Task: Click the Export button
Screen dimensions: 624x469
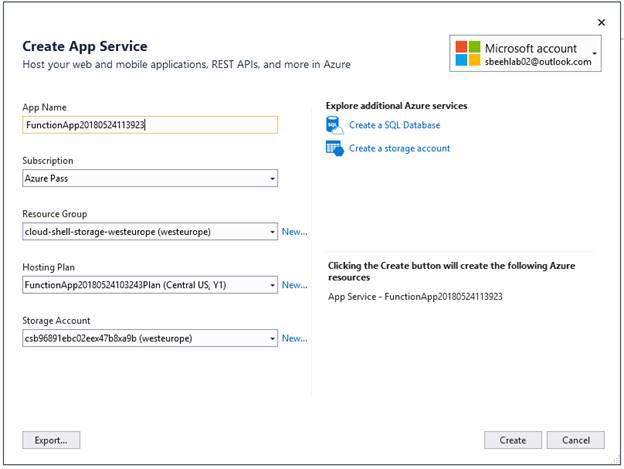Action: pos(51,440)
